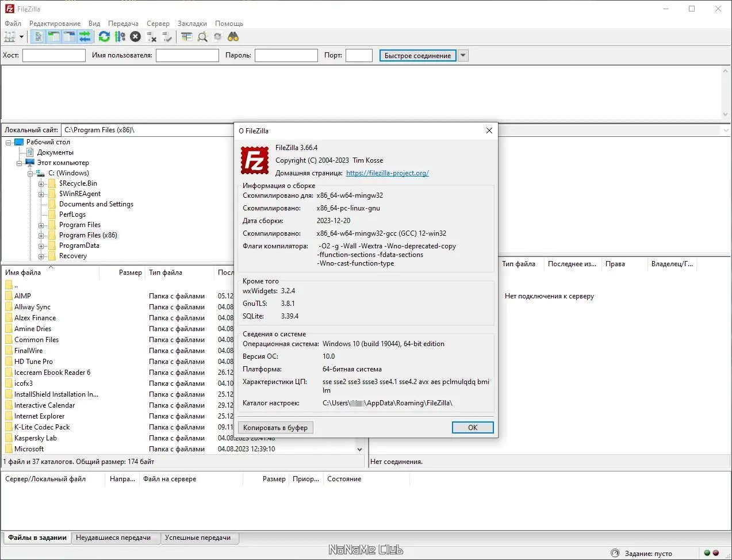This screenshot has height=560, width=732.
Task: Select the FinalWire folder icon
Action: click(9, 351)
